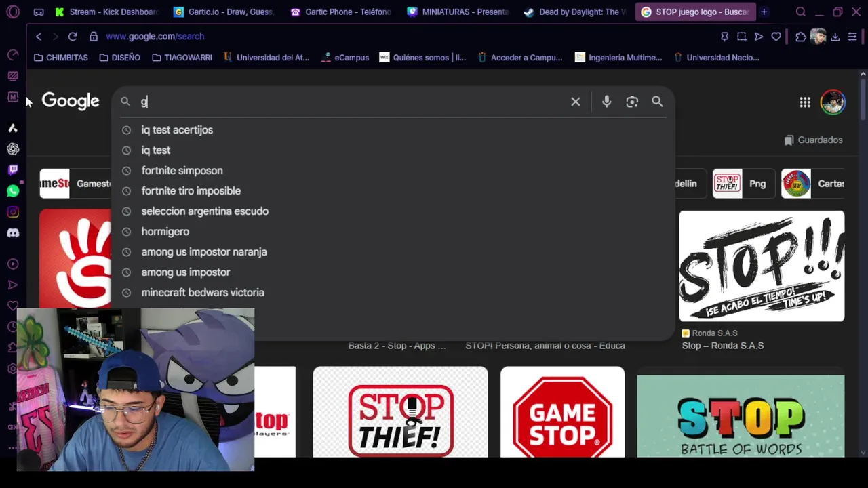The width and height of the screenshot is (868, 488).
Task: Open Instagram in the sidebar
Action: [x=13, y=212]
